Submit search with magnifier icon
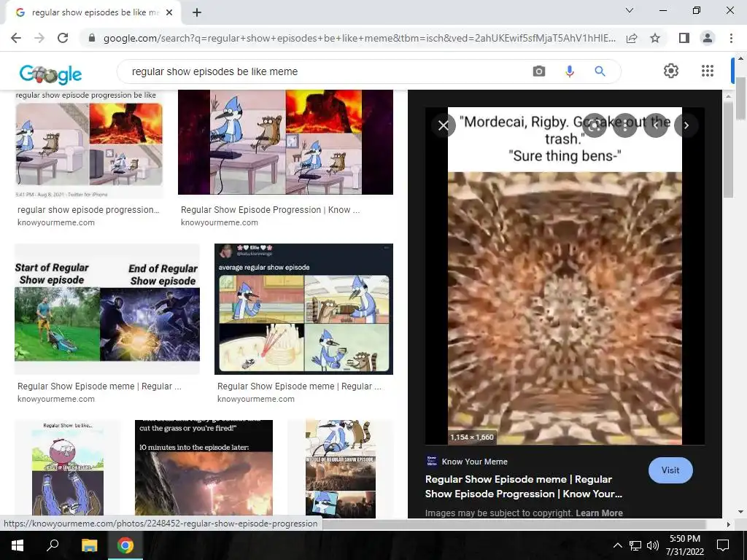 pos(600,71)
